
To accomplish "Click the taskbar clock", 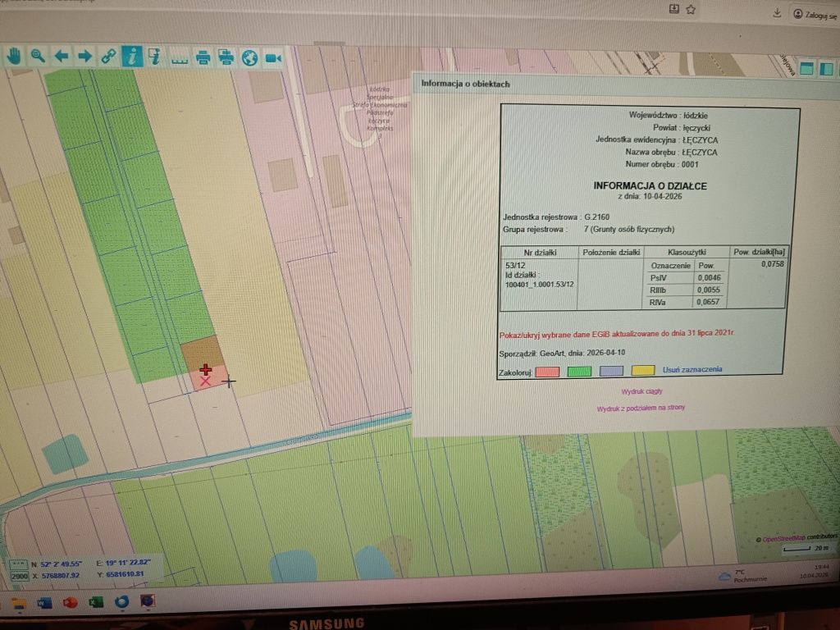I will pyautogui.click(x=815, y=571).
